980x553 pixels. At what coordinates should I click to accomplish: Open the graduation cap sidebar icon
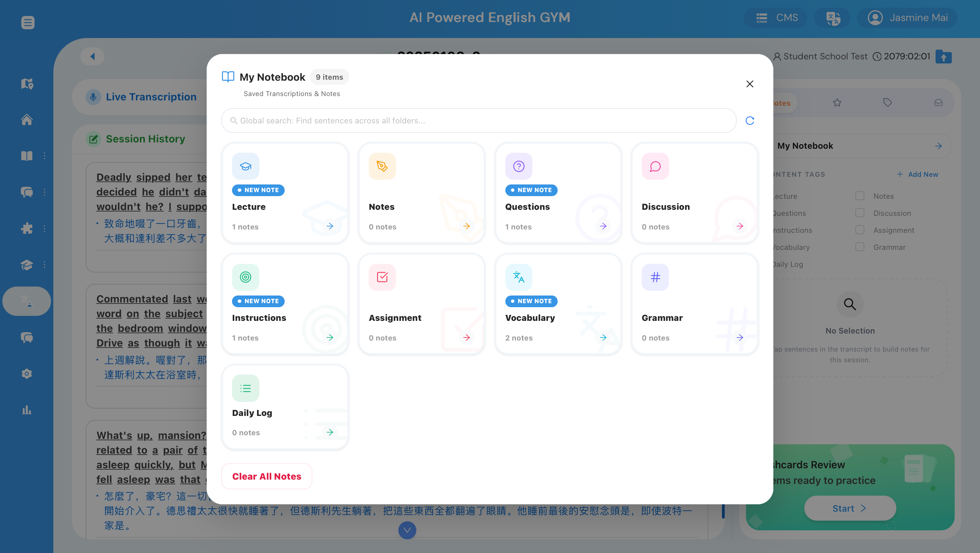27,264
